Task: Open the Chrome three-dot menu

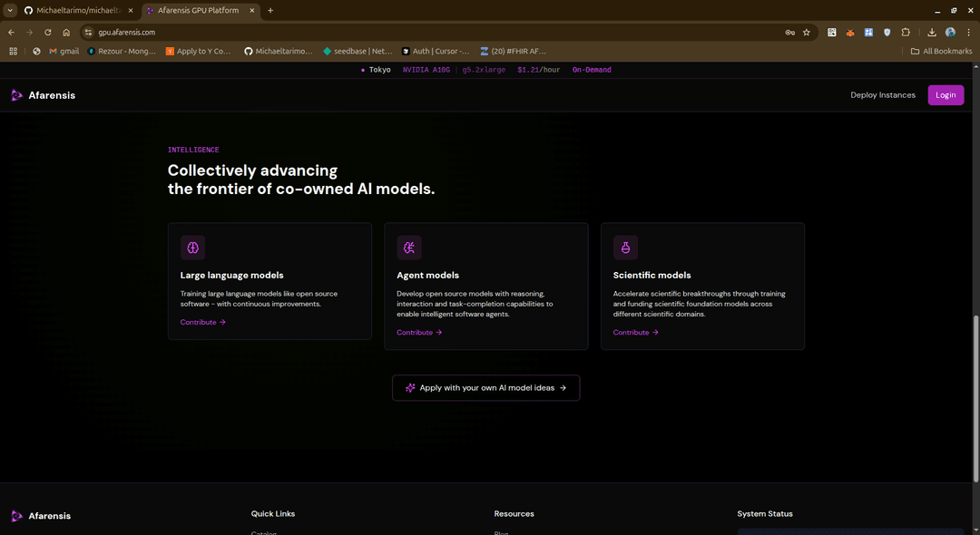Action: click(968, 32)
